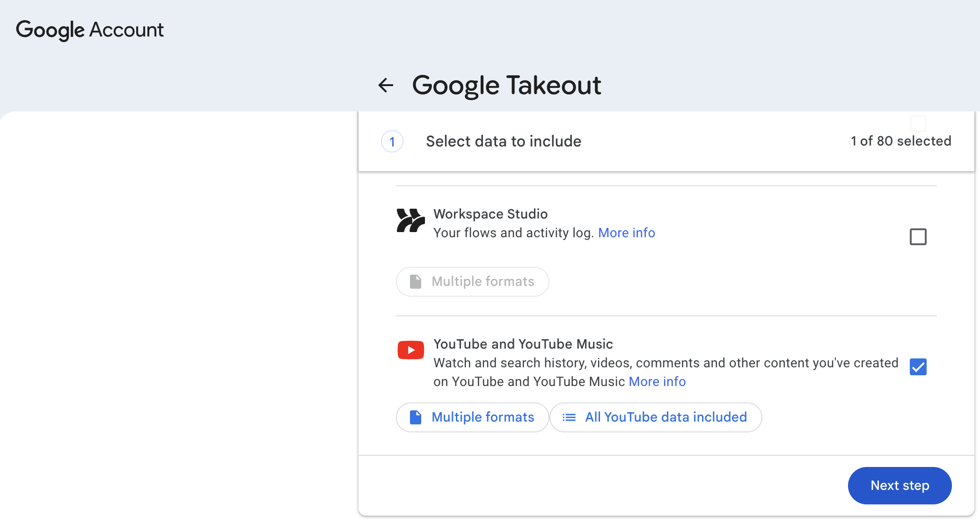Click the step 1 circle indicator
Image resolution: width=980 pixels, height=525 pixels.
(392, 141)
